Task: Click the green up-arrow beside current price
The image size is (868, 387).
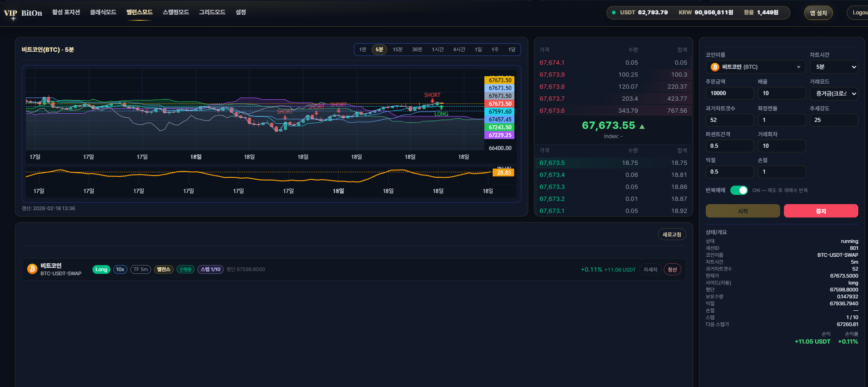Action: [x=642, y=126]
